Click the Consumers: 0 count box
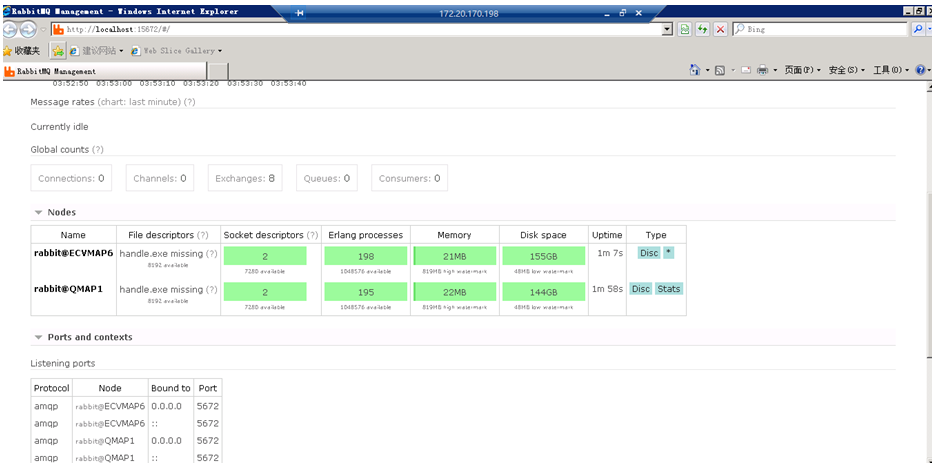 point(410,178)
